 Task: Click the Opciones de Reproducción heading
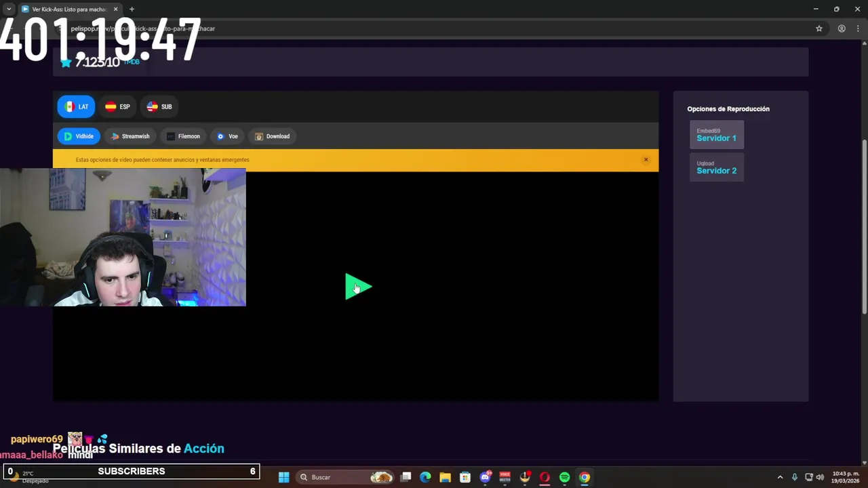(x=728, y=108)
